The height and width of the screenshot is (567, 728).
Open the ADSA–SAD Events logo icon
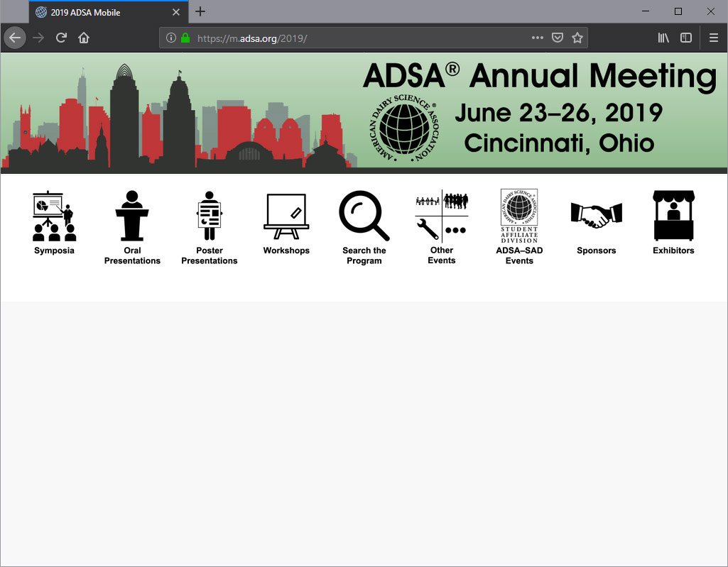519,216
